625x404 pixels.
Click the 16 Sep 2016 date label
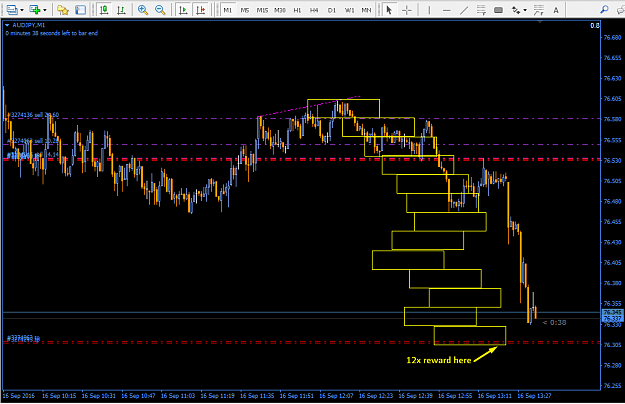point(19,396)
